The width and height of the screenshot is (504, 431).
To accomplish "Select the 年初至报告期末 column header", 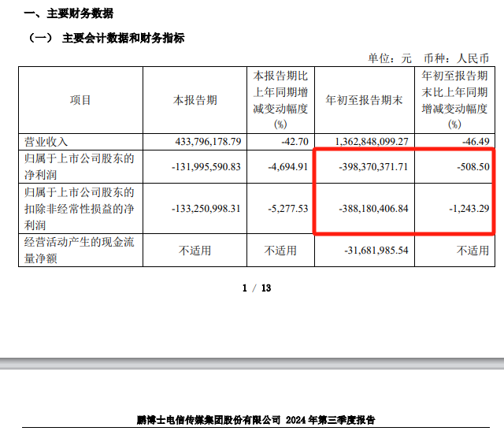I will (364, 100).
